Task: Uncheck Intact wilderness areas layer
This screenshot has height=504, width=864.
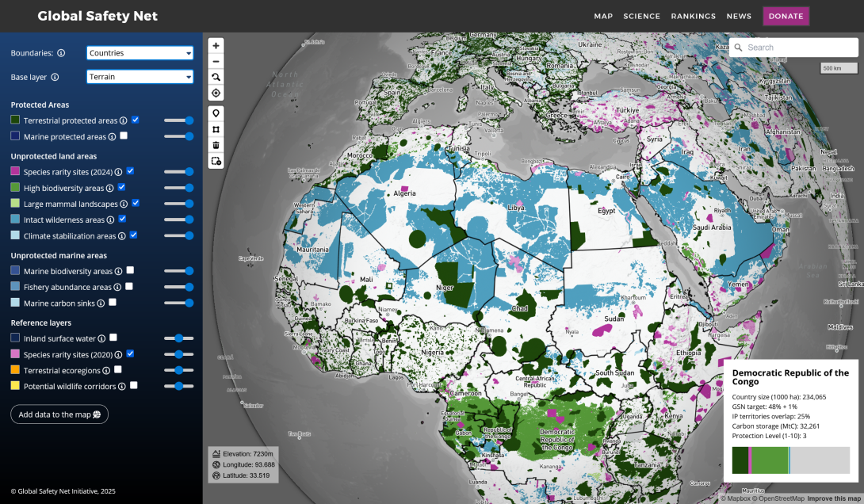Action: click(x=122, y=219)
